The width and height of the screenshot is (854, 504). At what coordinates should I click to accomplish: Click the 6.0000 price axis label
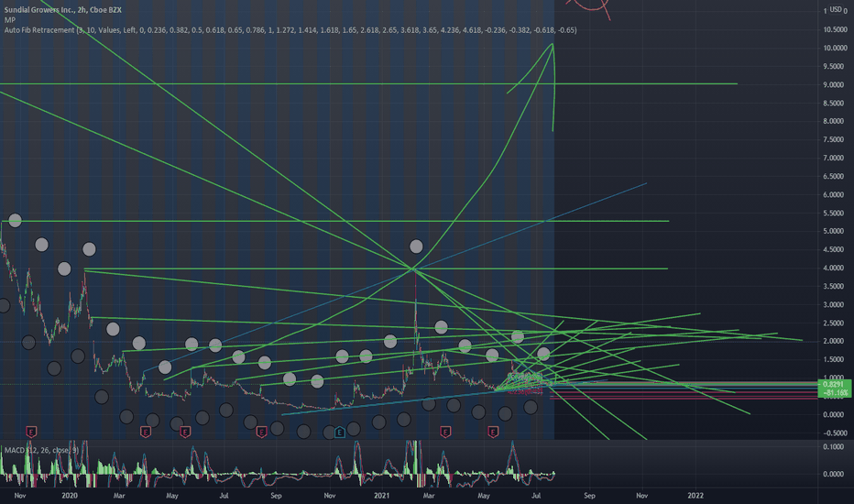click(834, 194)
